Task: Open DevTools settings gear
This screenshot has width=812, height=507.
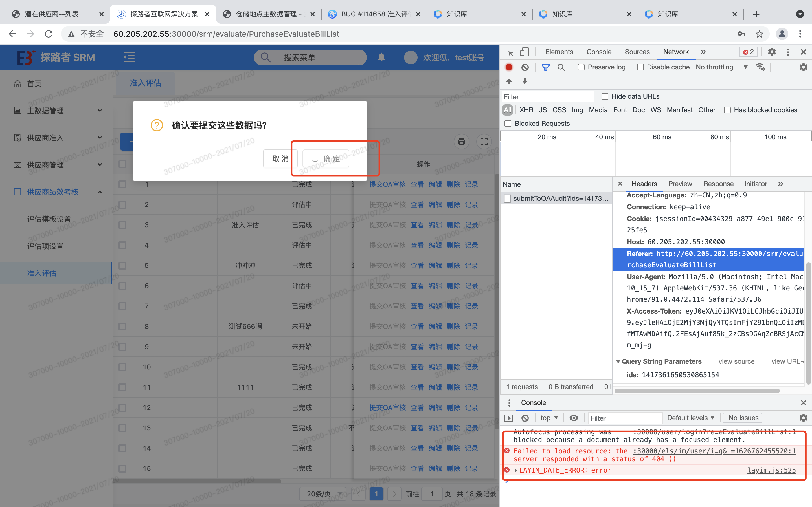Action: coord(772,52)
